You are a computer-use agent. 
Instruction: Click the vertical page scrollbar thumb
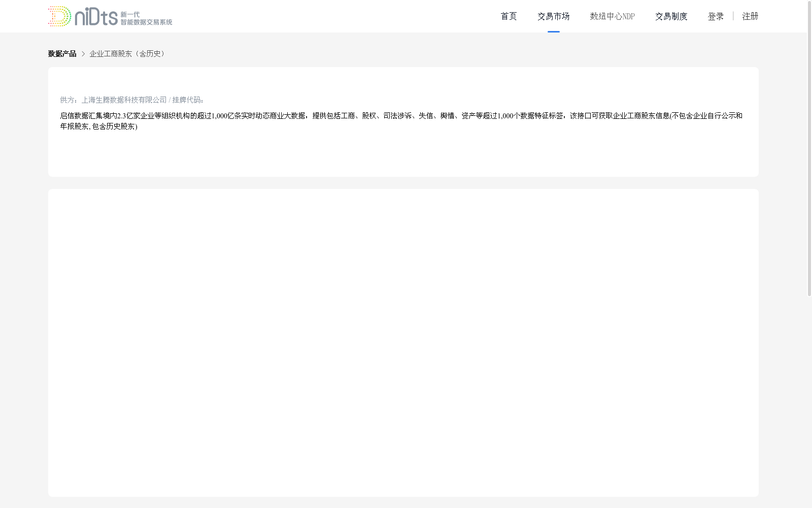[x=809, y=148]
